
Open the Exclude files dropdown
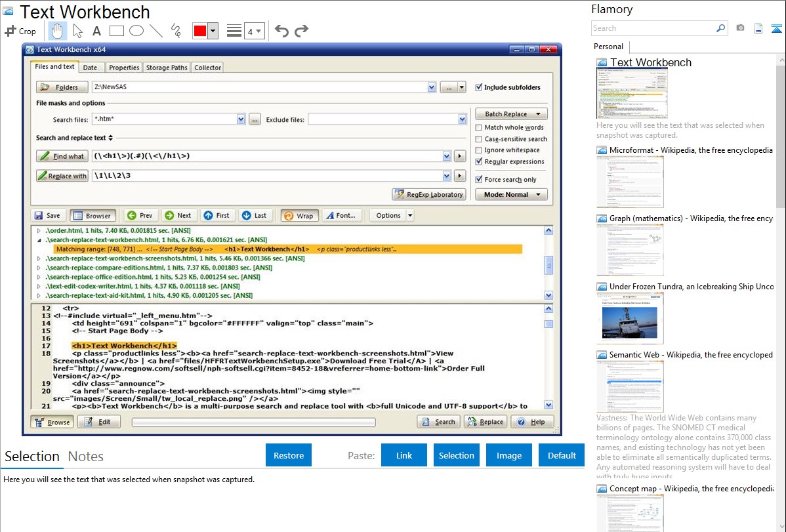point(462,119)
